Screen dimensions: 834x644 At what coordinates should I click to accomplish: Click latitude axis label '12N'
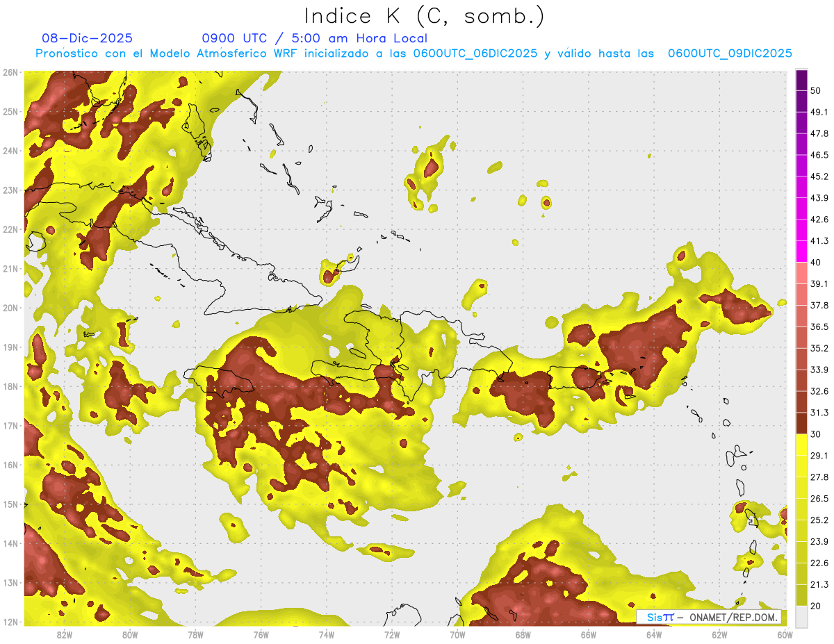[x=10, y=622]
